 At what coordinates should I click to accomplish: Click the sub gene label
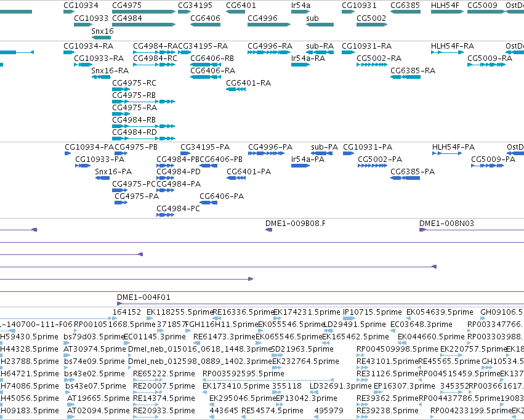[312, 18]
